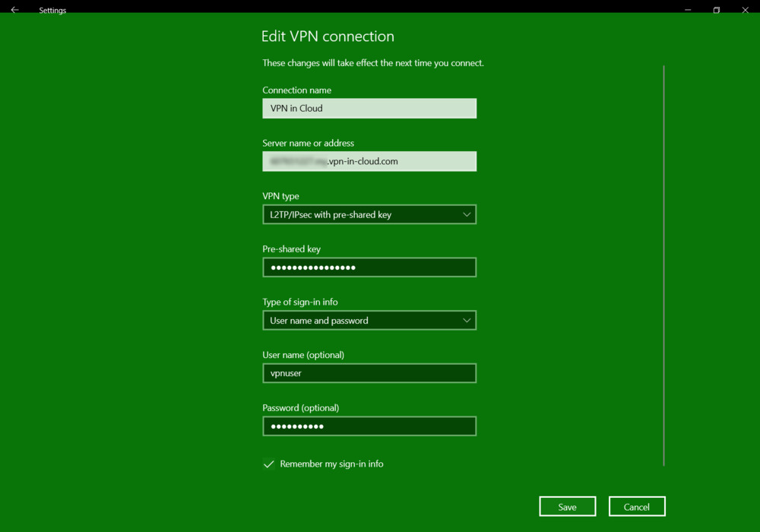Image resolution: width=760 pixels, height=532 pixels.
Task: Click the 'Edit VPN connection' heading
Action: (328, 36)
